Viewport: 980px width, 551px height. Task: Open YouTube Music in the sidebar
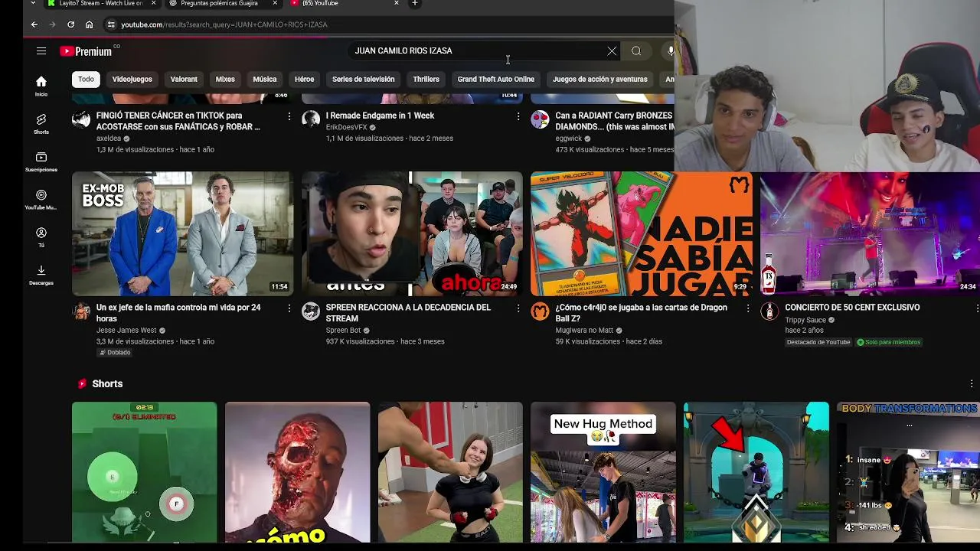pyautogui.click(x=41, y=200)
